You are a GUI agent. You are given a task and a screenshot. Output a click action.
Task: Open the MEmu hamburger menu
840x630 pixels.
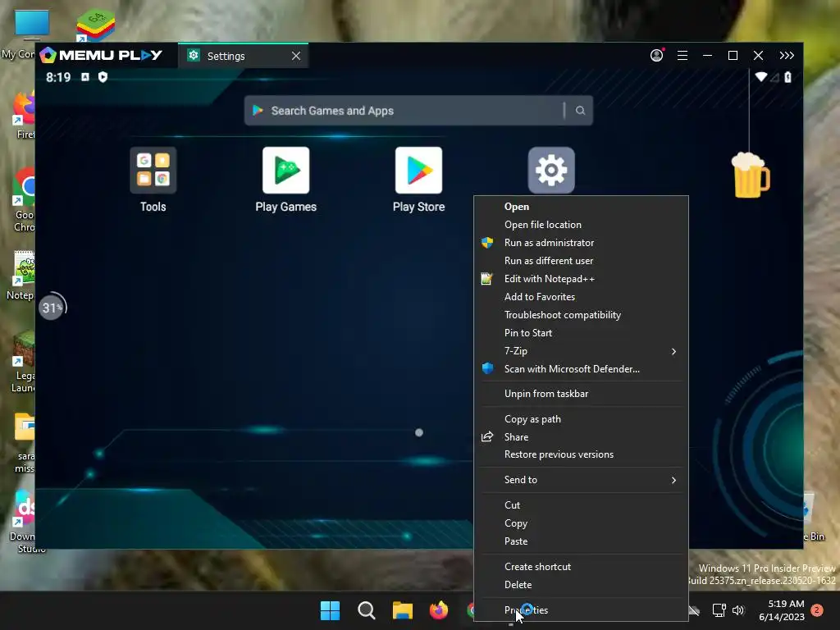[682, 55]
